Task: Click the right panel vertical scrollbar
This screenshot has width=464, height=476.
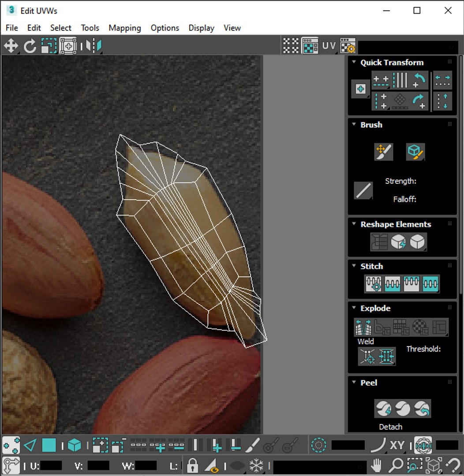Action: [x=461, y=175]
